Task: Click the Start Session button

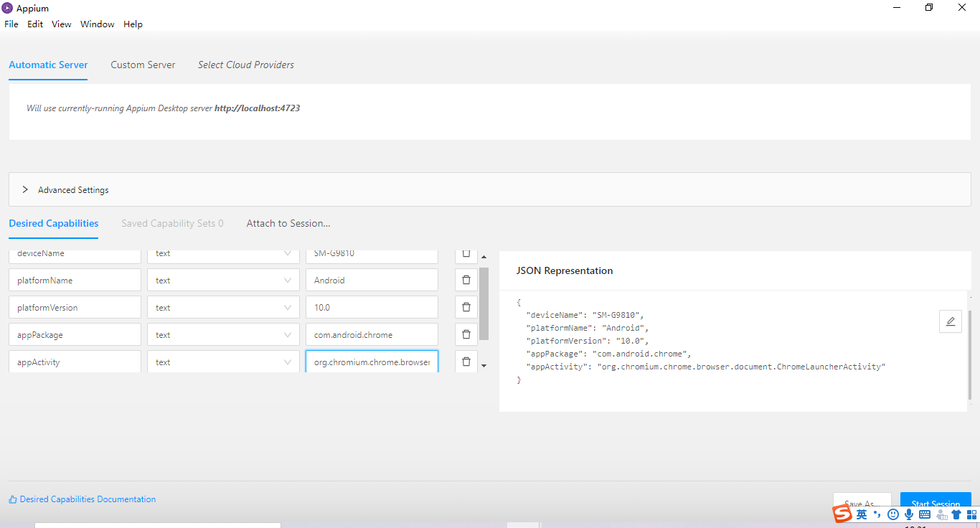Action: [x=936, y=500]
